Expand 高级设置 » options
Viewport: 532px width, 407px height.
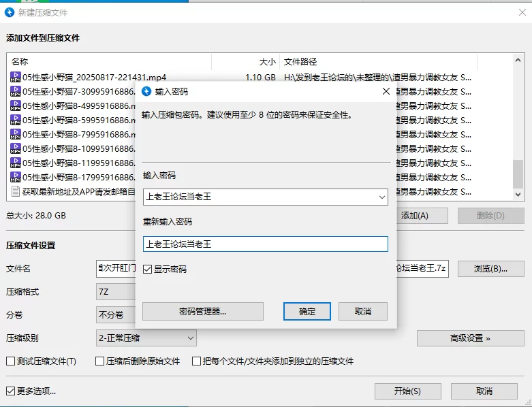(471, 338)
